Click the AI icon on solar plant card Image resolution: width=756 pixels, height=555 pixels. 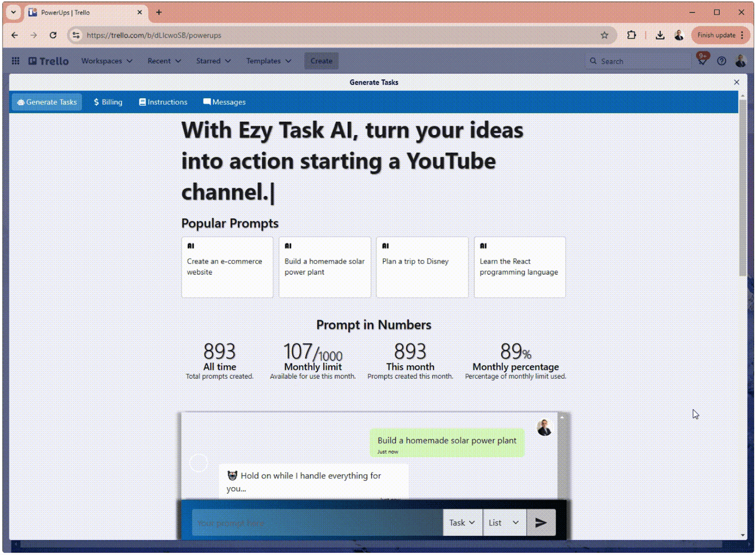tap(288, 246)
